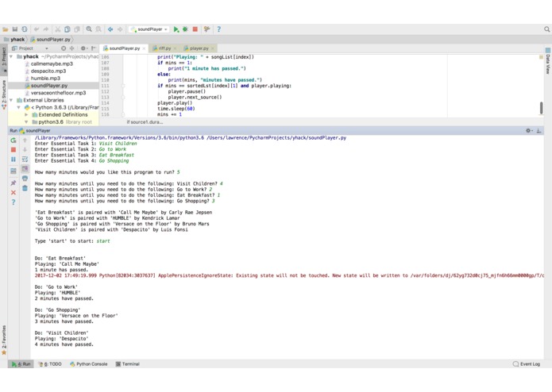This screenshot has height=392, width=552.
Task: Switch to riff.py editor tab
Action: [x=164, y=48]
